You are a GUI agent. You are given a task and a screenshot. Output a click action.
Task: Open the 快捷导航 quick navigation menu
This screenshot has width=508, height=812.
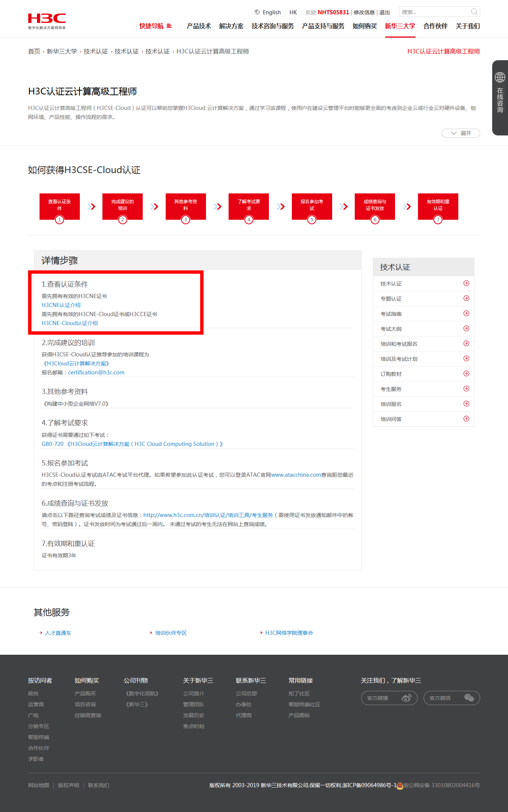click(x=156, y=26)
